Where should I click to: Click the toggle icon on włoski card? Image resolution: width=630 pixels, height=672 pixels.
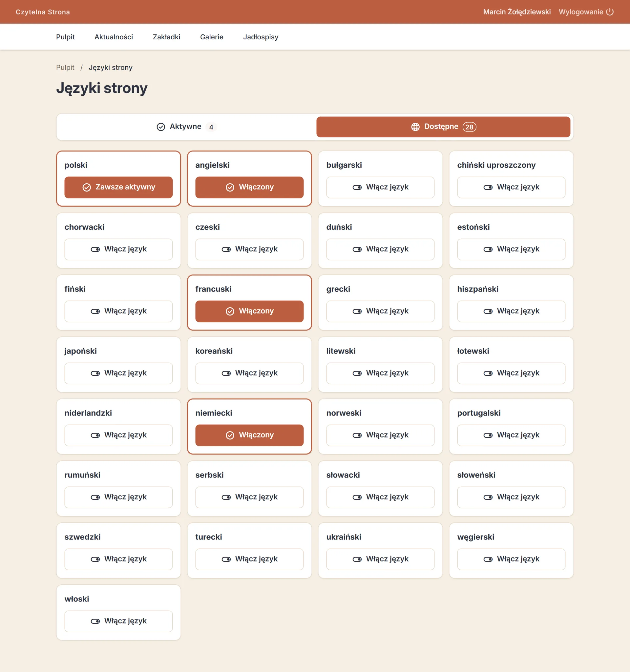95,621
